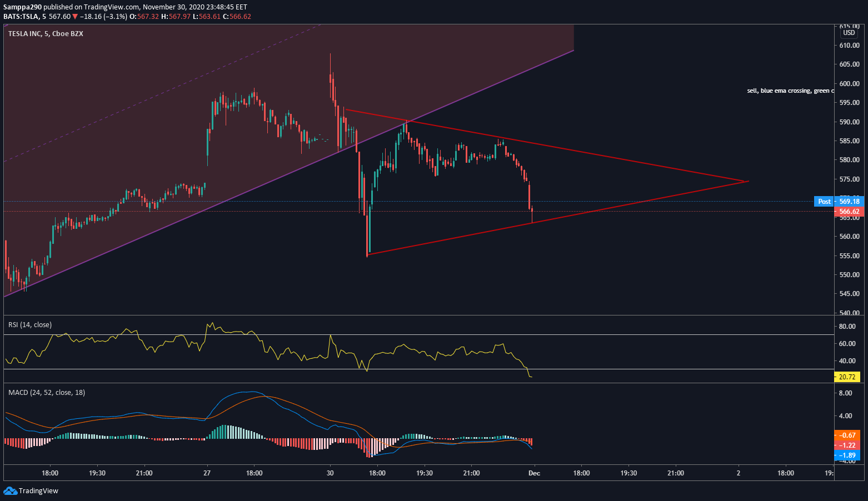
Task: Click the RSI 40.00 scale label
Action: (x=847, y=360)
